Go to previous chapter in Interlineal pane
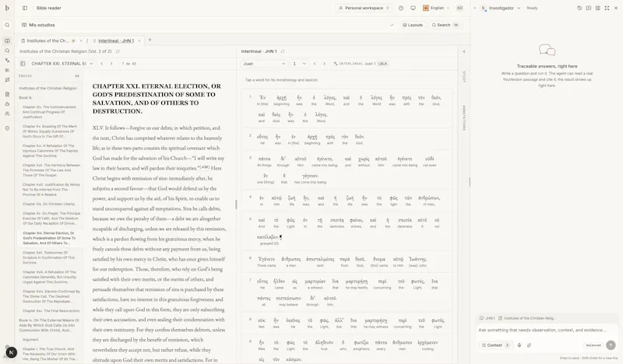Image resolution: width=623 pixels, height=364 pixels. click(x=315, y=64)
